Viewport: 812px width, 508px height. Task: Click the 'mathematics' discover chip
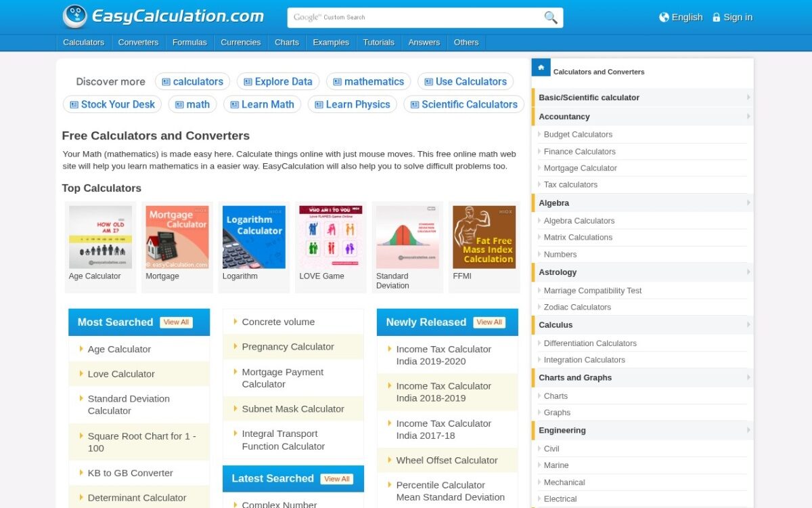point(368,82)
